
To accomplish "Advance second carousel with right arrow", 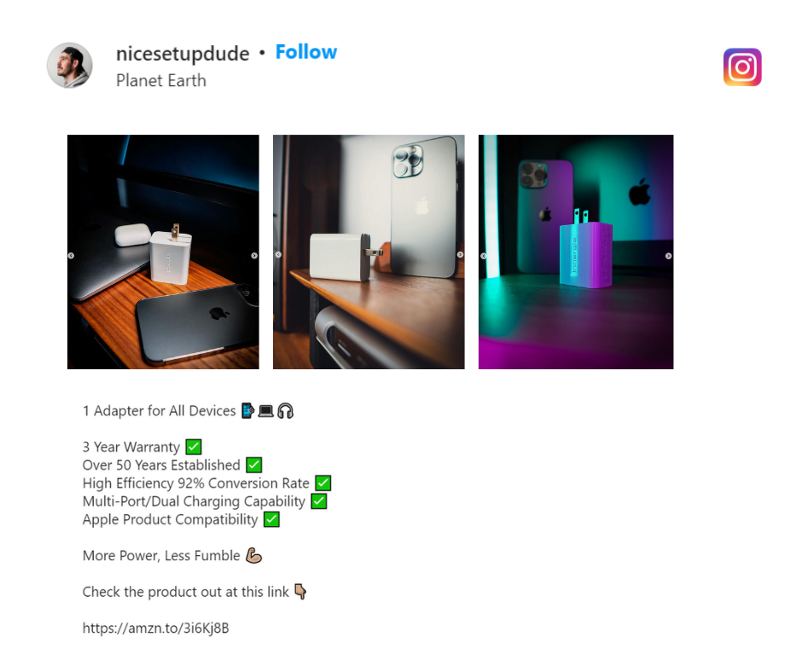I will [x=461, y=255].
